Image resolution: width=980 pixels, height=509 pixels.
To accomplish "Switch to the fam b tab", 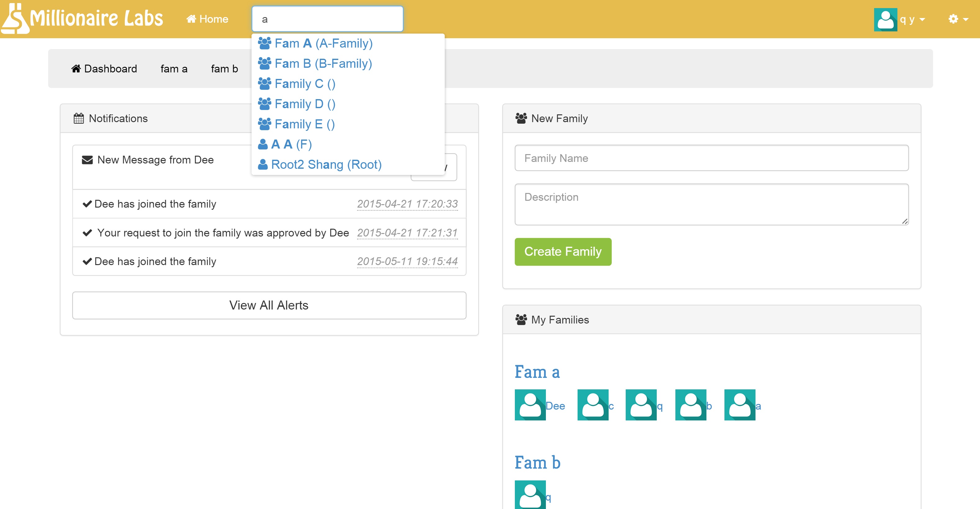I will point(224,69).
